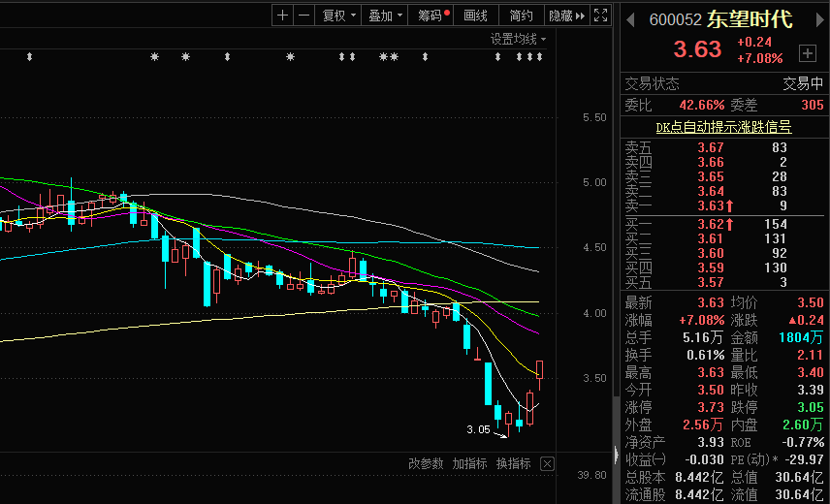Select 换指标 to switch indicator
Image resolution: width=830 pixels, height=504 pixels.
[514, 464]
